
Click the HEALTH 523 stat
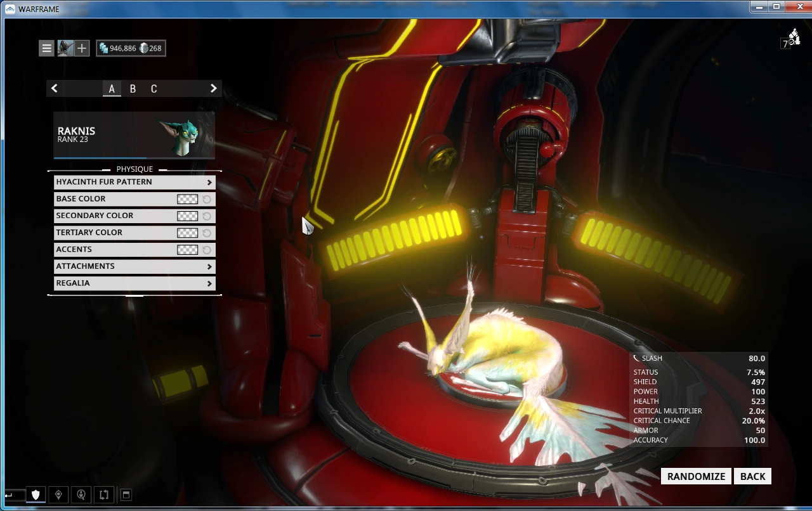(x=698, y=401)
